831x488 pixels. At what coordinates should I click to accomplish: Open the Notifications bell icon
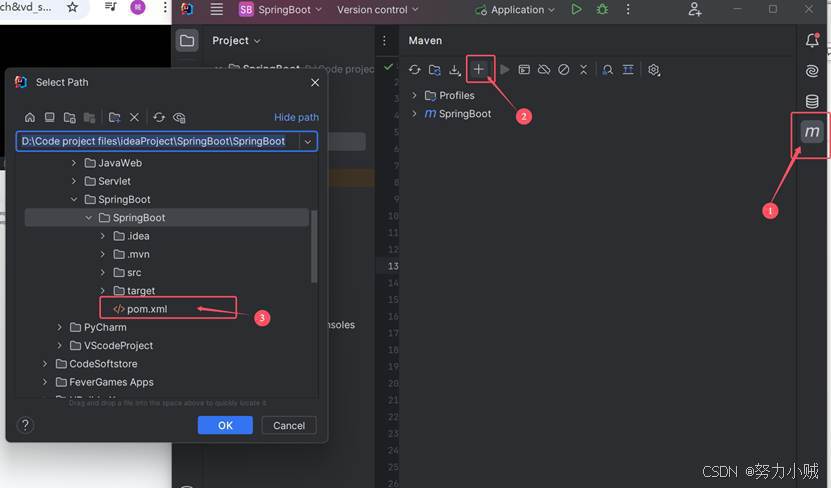point(812,41)
